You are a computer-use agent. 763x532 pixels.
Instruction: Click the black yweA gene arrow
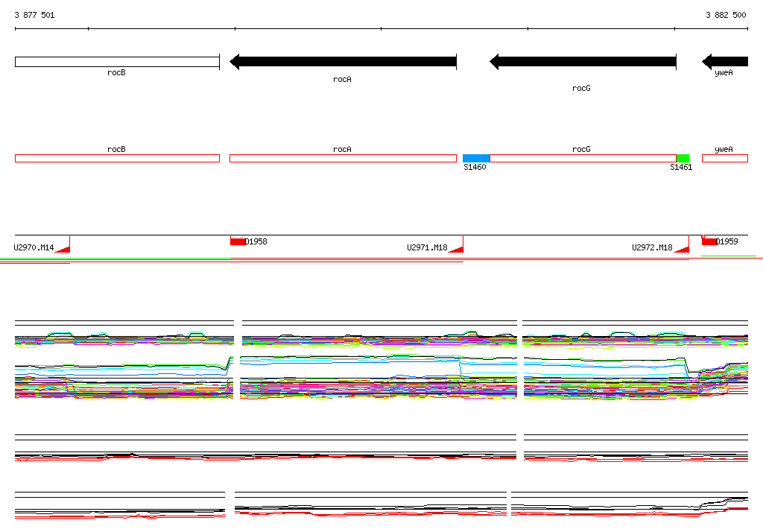click(x=725, y=62)
